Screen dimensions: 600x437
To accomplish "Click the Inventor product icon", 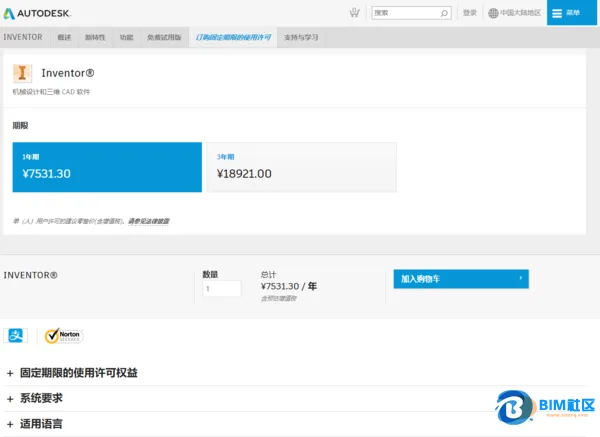I will click(22, 73).
